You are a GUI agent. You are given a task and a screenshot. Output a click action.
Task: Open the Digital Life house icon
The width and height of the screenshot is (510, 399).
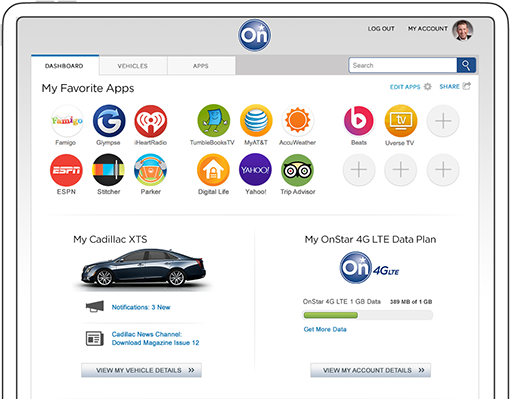[213, 170]
